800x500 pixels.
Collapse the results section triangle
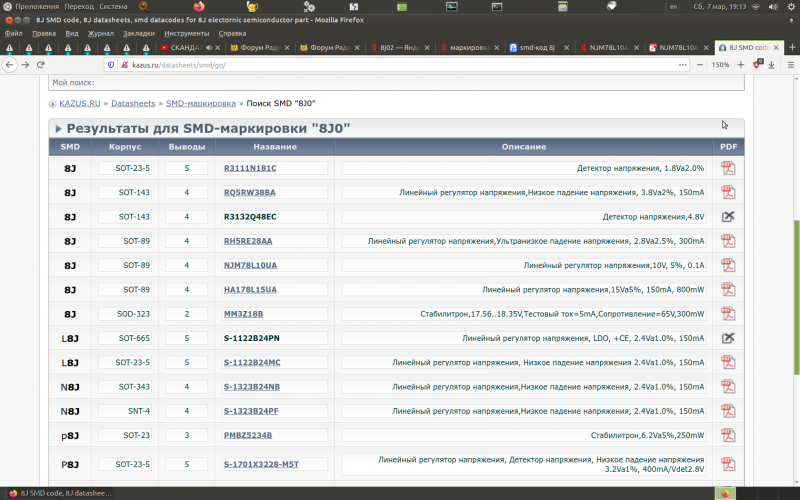point(58,129)
